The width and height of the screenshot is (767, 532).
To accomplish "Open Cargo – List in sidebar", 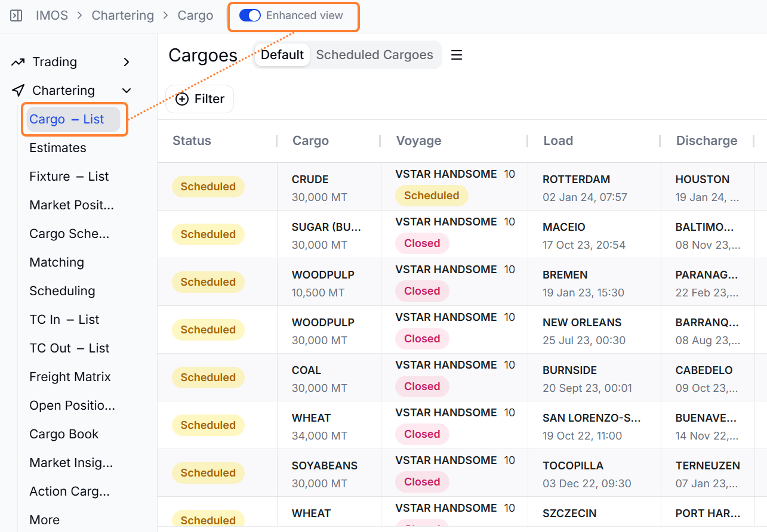I will pos(73,119).
